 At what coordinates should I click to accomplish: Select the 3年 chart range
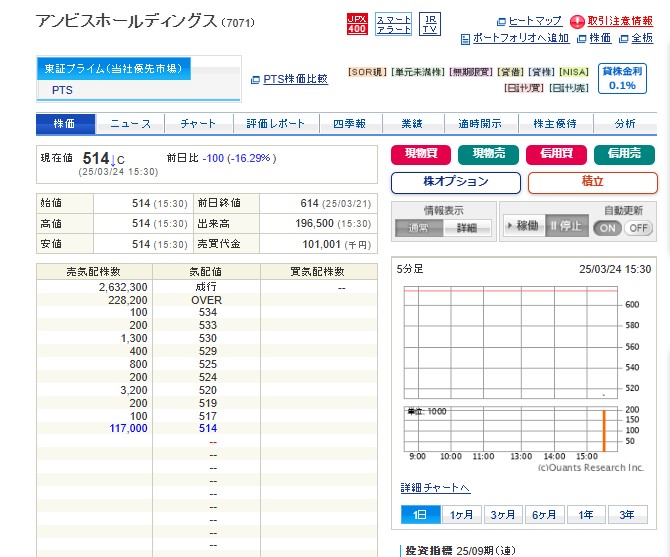click(x=627, y=514)
